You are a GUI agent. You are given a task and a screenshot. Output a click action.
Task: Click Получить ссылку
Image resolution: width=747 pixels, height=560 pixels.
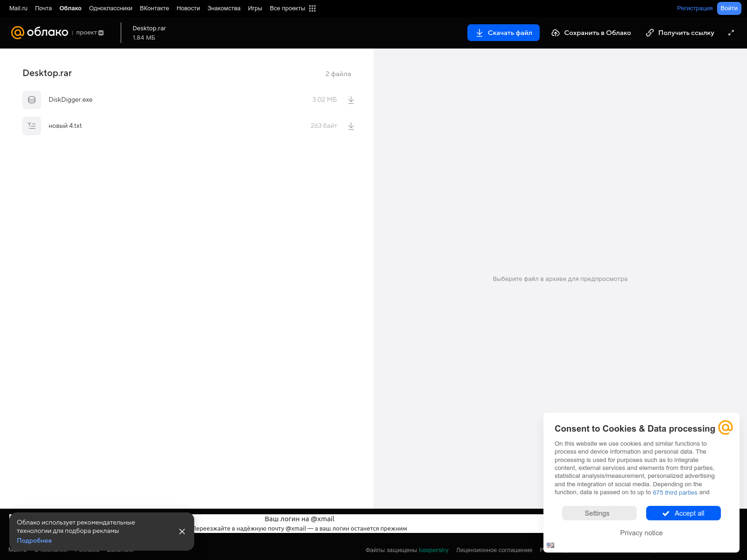[x=680, y=33]
